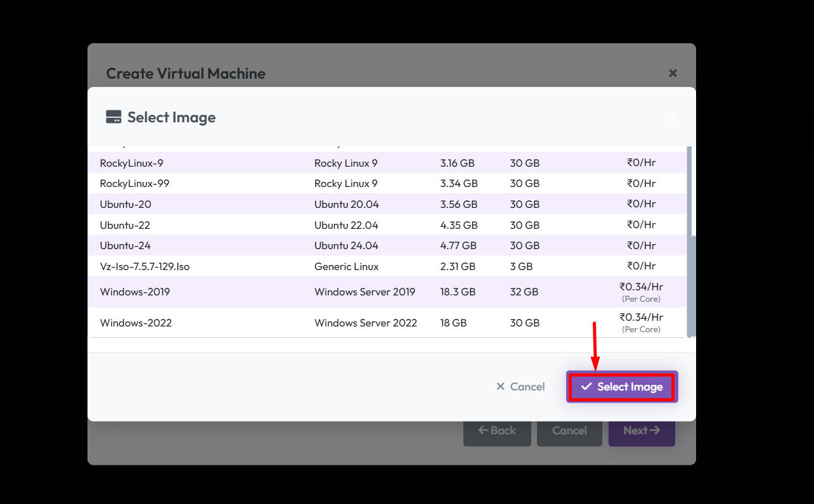Select the Windows-2022 image row
Screen dimensions: 814x504
point(136,323)
